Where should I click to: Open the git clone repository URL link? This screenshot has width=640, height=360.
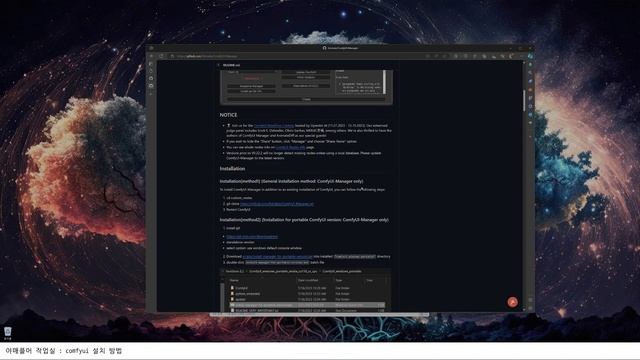click(x=277, y=204)
